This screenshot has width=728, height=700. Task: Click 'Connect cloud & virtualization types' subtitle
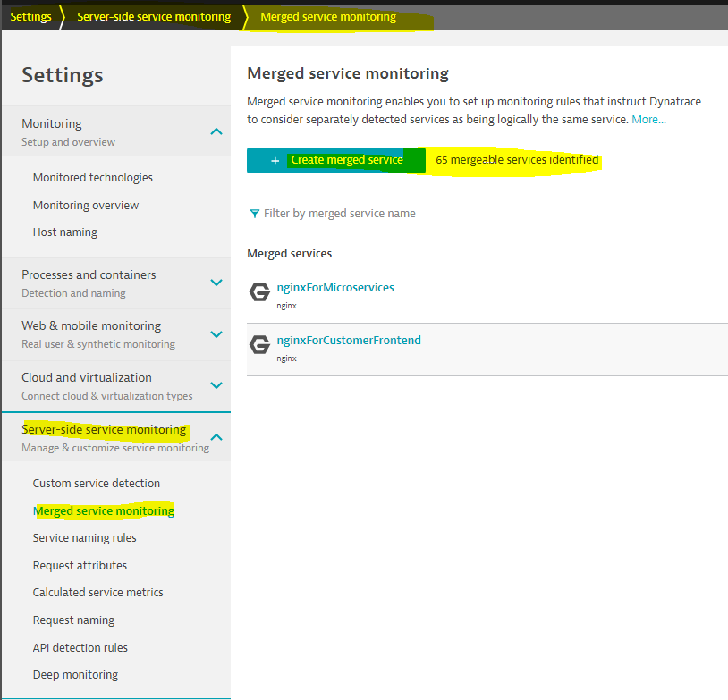[x=106, y=396]
